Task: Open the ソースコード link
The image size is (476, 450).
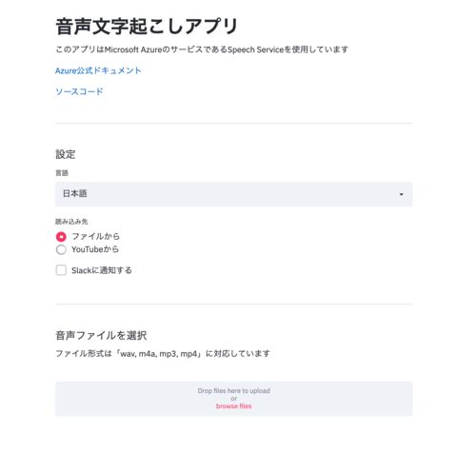Action: 79,91
